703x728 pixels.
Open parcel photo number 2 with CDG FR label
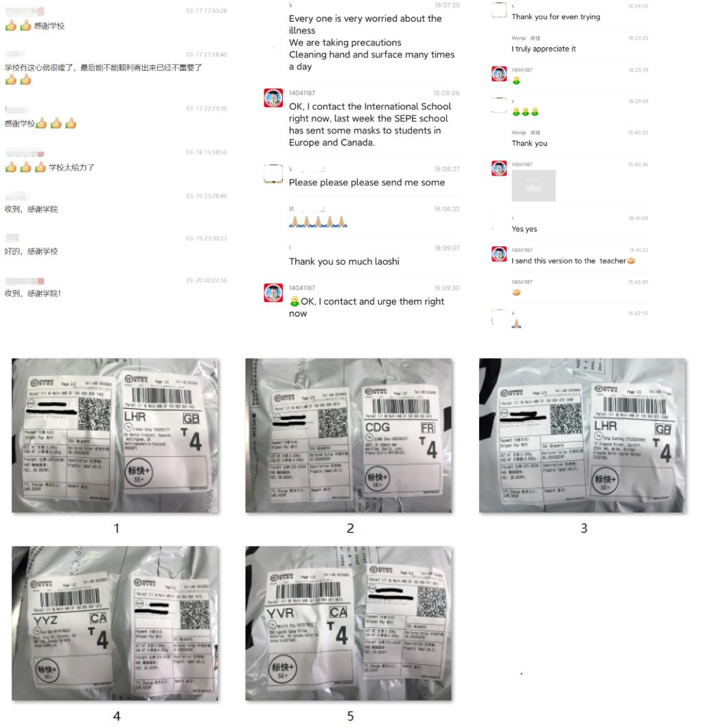349,436
